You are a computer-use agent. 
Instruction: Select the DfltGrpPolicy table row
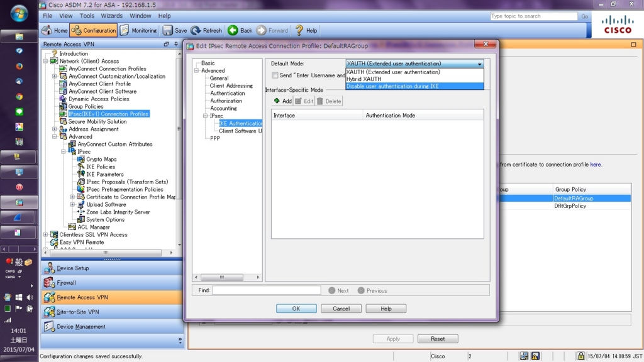pyautogui.click(x=565, y=206)
